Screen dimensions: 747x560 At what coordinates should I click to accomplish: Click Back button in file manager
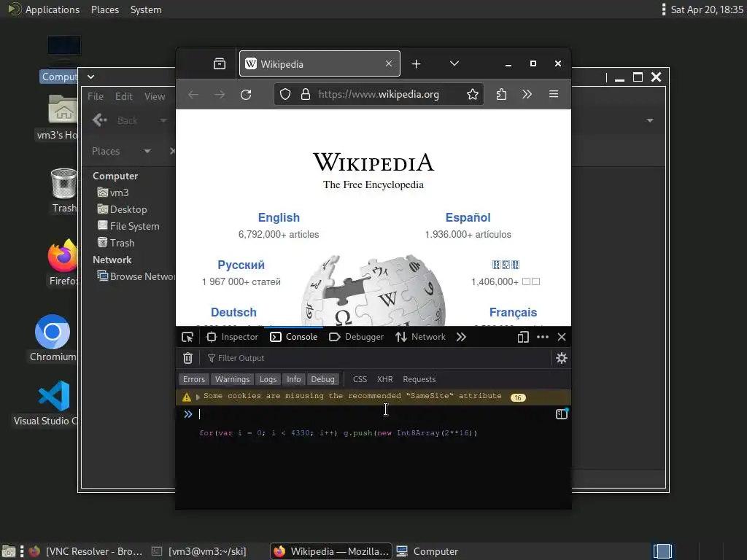point(115,120)
